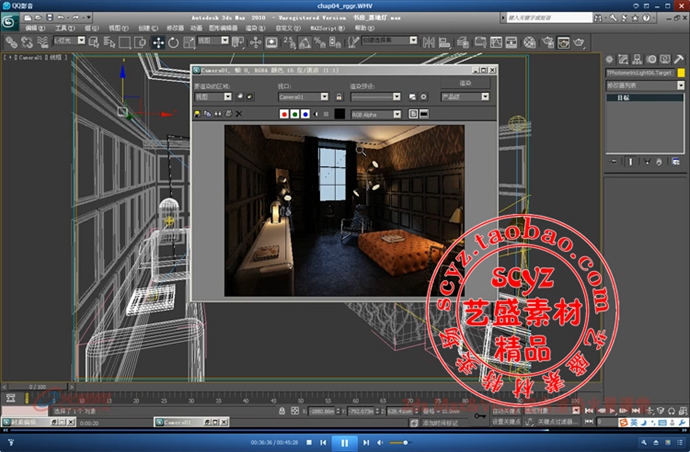Open the 工具 (Tools) menu
The image size is (690, 452).
tap(64, 28)
